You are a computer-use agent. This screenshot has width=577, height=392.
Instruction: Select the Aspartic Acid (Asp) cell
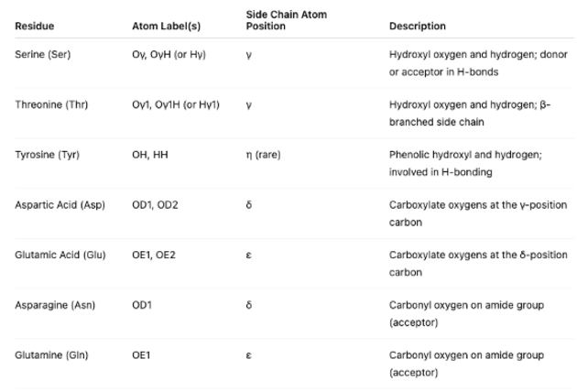click(x=60, y=203)
